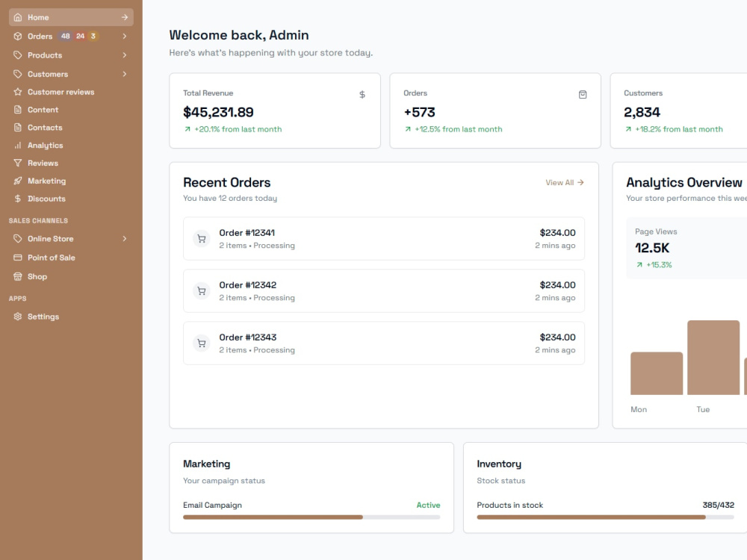Open Settings under Apps
Image resolution: width=747 pixels, height=560 pixels.
[71, 317]
